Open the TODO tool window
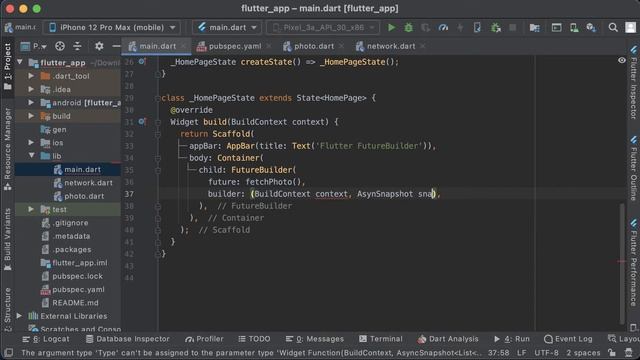 click(x=254, y=339)
